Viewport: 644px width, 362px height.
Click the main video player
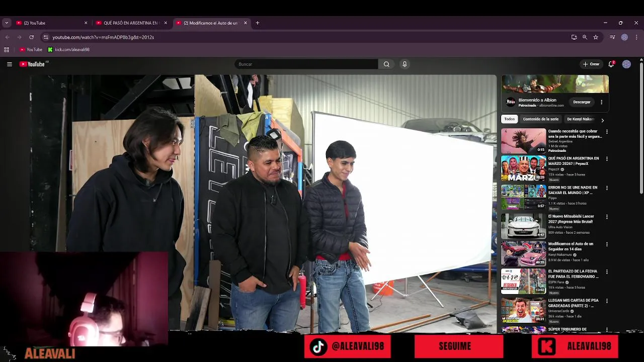(x=263, y=204)
